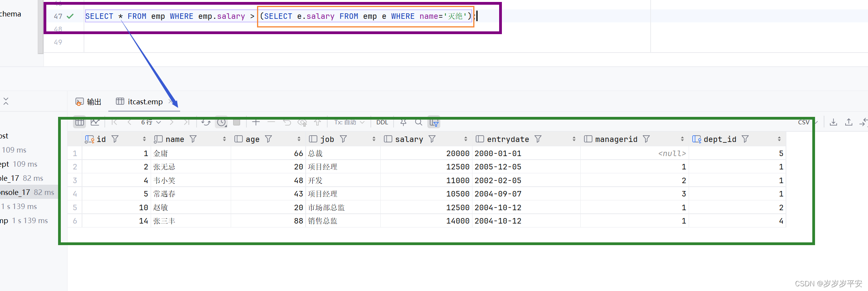Filter the age column
This screenshot has width=868, height=291.
(x=268, y=139)
